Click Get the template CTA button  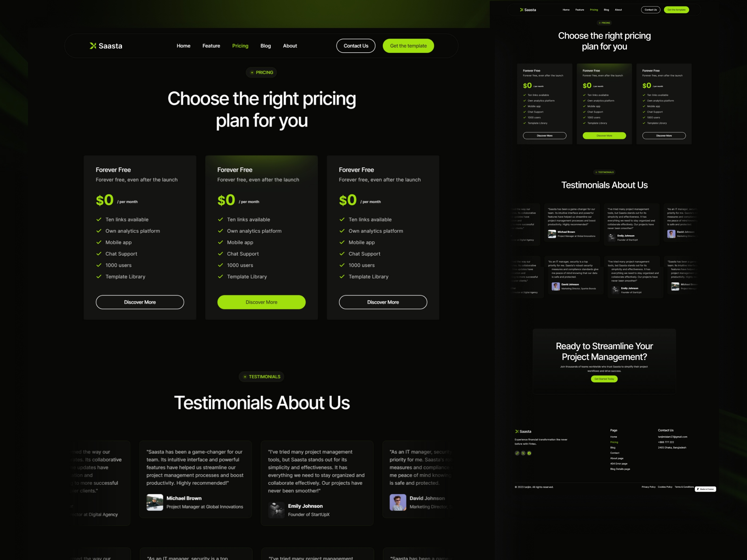click(x=408, y=45)
